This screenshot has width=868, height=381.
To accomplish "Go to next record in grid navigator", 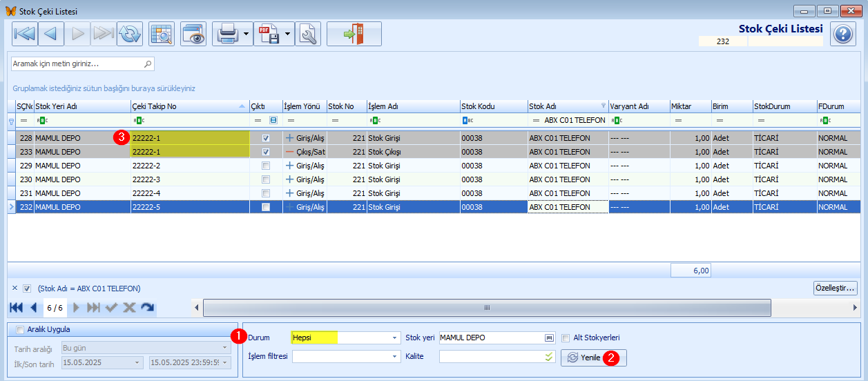I will click(77, 307).
